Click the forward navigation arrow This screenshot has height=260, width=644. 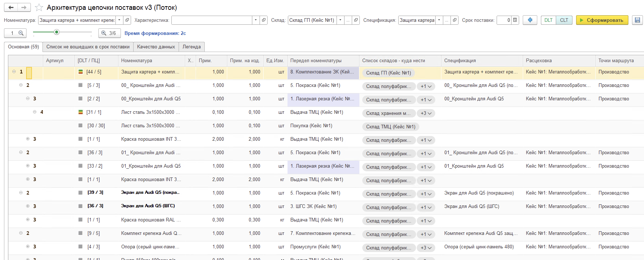pos(24,8)
